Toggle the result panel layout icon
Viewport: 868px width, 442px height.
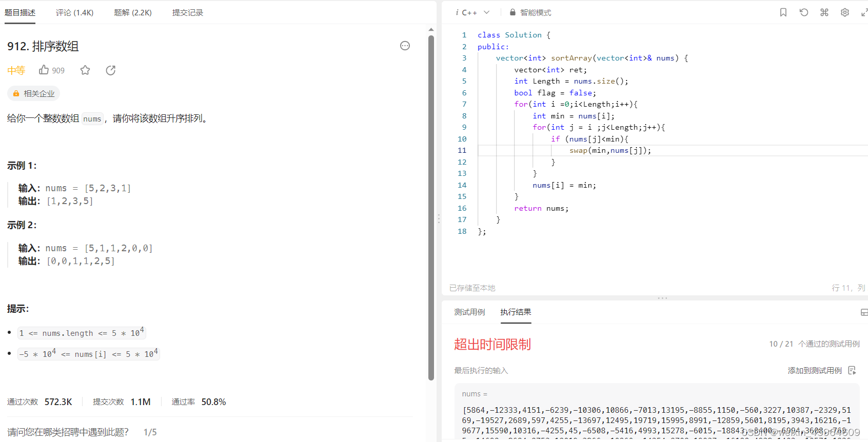864,312
